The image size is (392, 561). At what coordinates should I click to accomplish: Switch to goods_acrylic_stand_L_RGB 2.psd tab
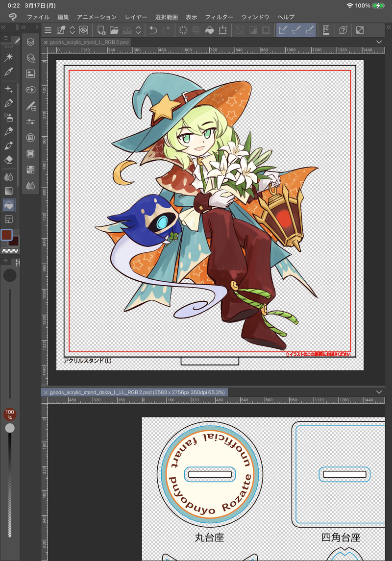click(x=89, y=42)
